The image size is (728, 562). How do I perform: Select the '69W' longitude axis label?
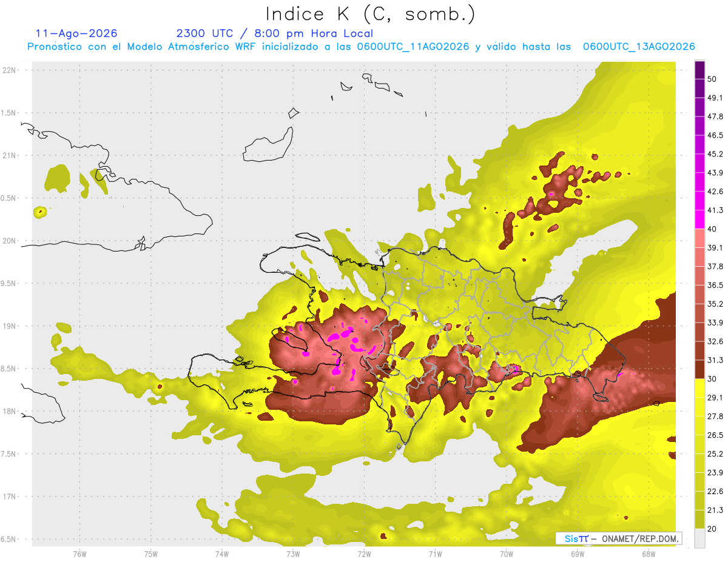tap(577, 554)
